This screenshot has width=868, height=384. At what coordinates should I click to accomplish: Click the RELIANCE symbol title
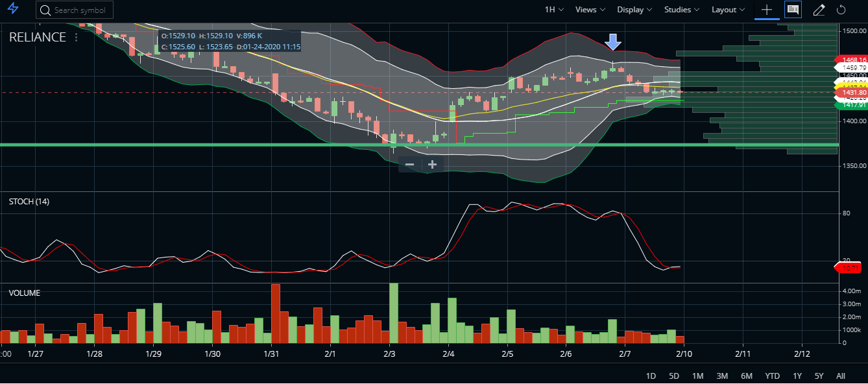pyautogui.click(x=38, y=37)
